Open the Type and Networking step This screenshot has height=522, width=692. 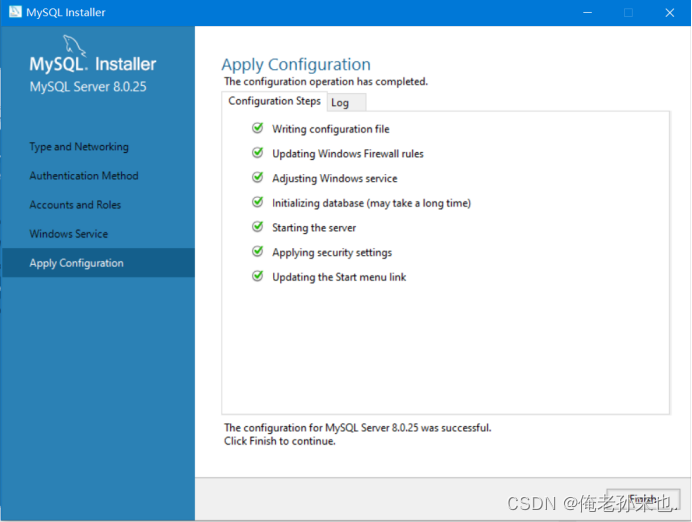coord(79,146)
